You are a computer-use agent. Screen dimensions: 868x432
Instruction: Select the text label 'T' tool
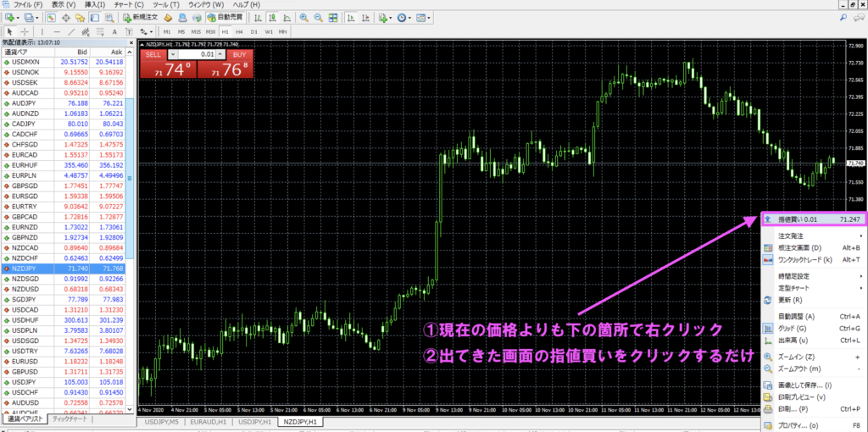(130, 31)
